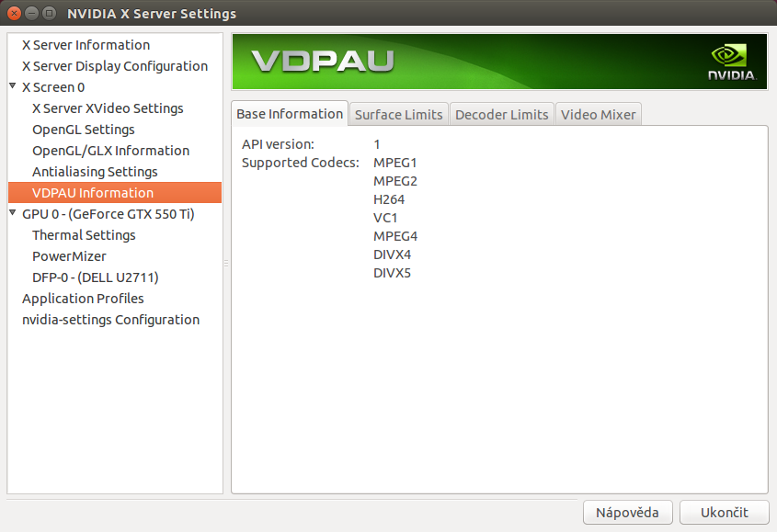Select the X Screen 0 entry
The height and width of the screenshot is (532, 777).
click(x=115, y=87)
